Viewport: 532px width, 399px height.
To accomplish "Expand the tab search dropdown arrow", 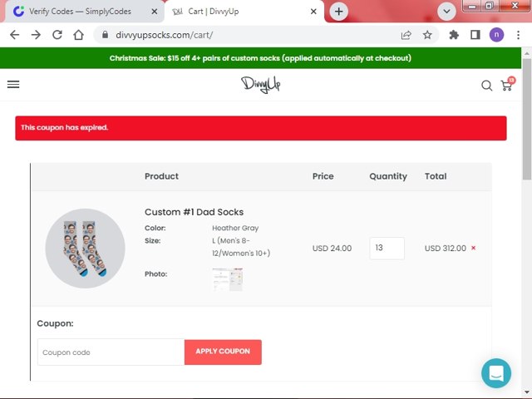I will pos(447,12).
